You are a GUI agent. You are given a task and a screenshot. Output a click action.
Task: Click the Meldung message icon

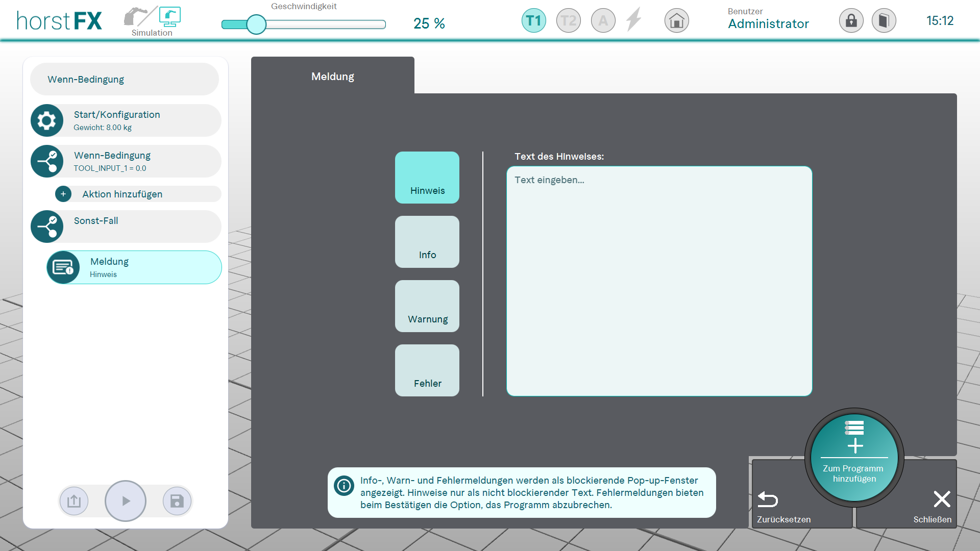tap(63, 268)
